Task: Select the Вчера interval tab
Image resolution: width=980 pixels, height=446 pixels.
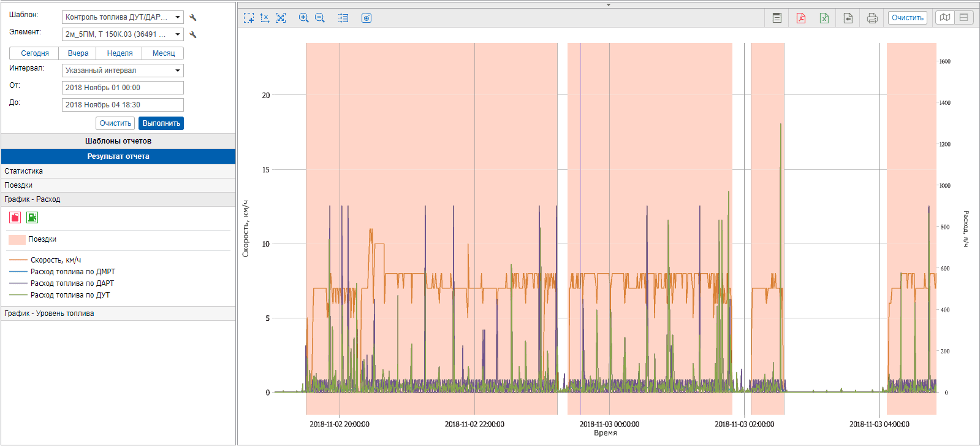Action: tap(78, 53)
